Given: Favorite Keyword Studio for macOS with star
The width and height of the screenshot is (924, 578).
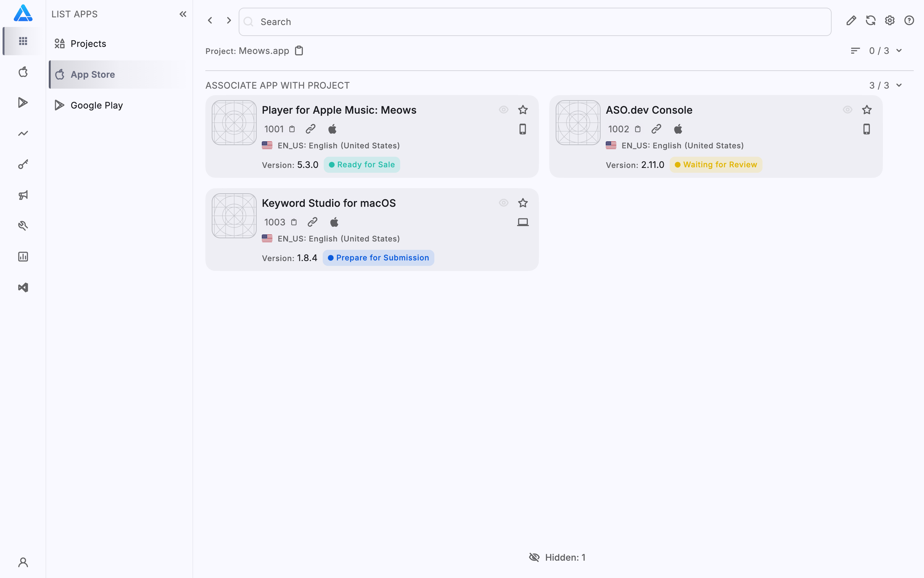Looking at the screenshot, I should (x=523, y=203).
